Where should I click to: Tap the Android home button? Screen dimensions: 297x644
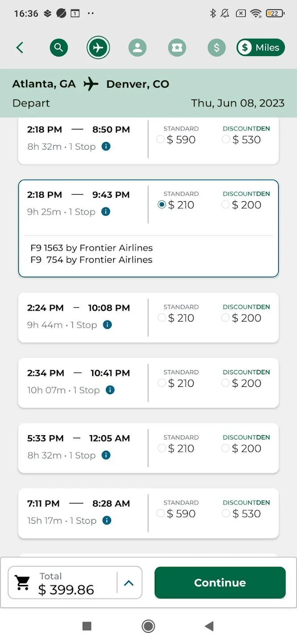pos(148,626)
